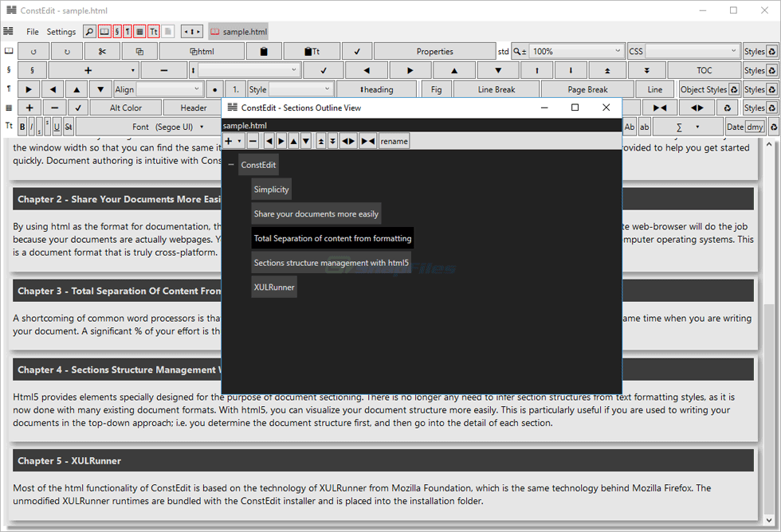Click the Properties button
Screen dimensions: 781x532
coord(434,52)
